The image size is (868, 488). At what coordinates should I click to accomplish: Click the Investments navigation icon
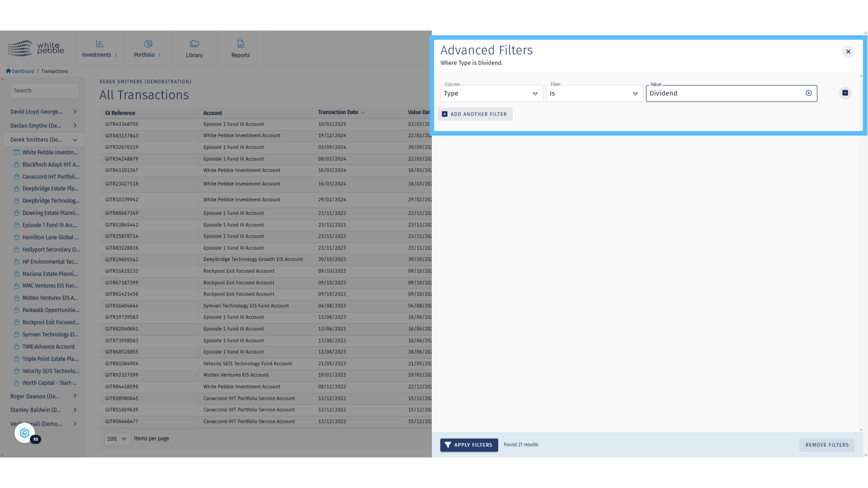click(x=100, y=44)
